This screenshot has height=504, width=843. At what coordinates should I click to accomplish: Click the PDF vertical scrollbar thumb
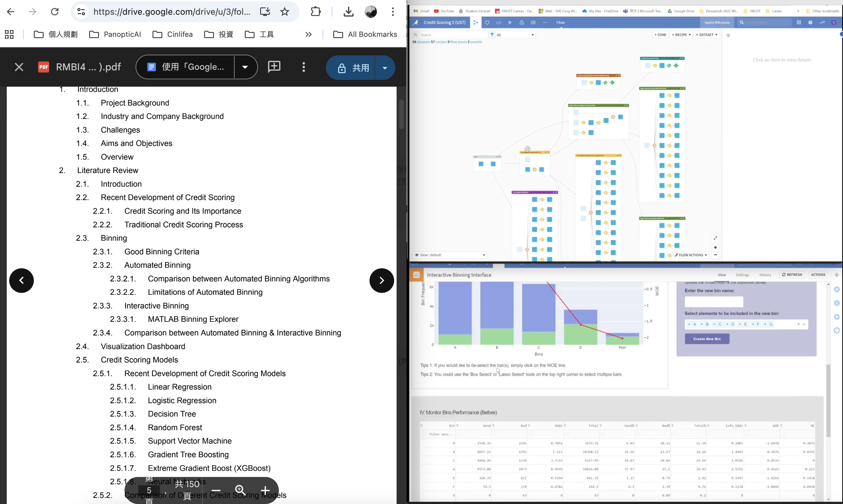pos(402,114)
